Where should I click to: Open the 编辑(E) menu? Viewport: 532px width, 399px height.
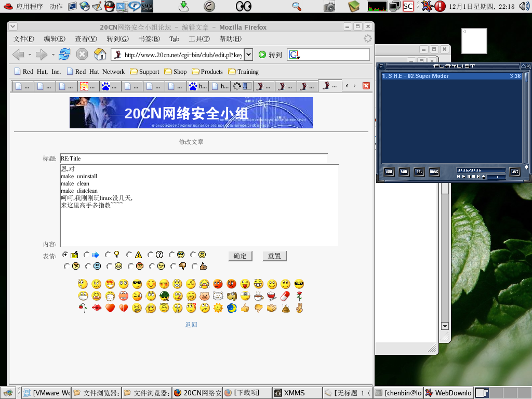coord(55,39)
